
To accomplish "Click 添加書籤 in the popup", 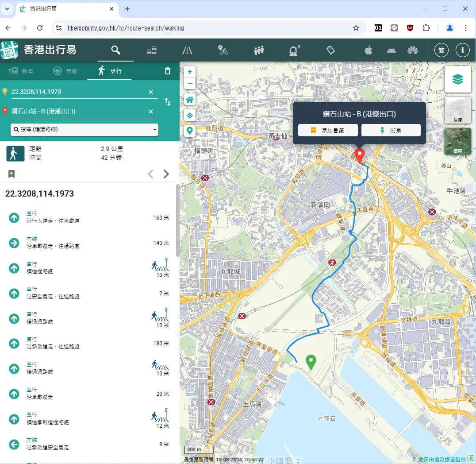I will click(x=328, y=130).
